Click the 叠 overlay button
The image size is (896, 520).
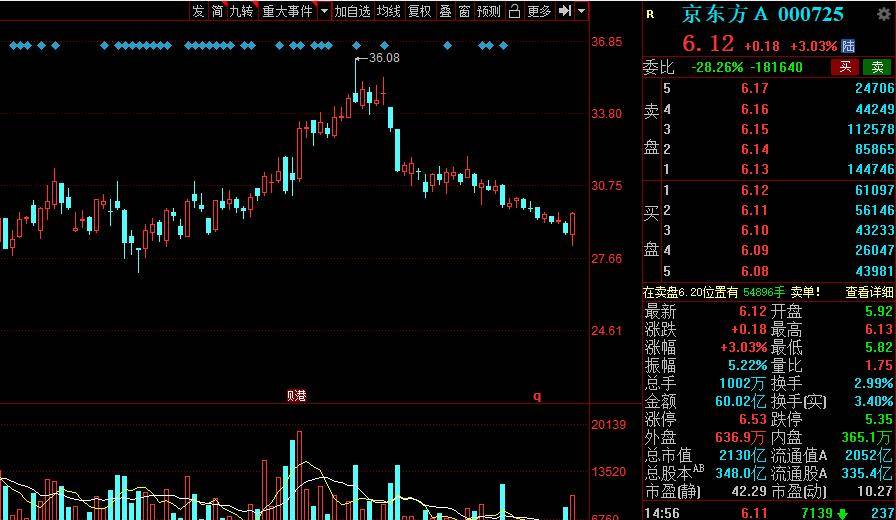click(445, 11)
